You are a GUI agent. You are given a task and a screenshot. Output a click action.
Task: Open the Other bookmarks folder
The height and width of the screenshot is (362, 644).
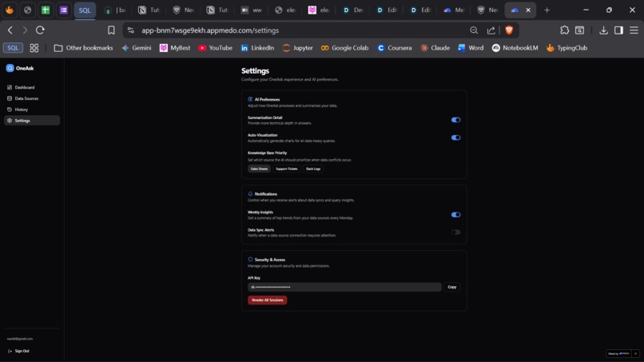click(x=83, y=48)
